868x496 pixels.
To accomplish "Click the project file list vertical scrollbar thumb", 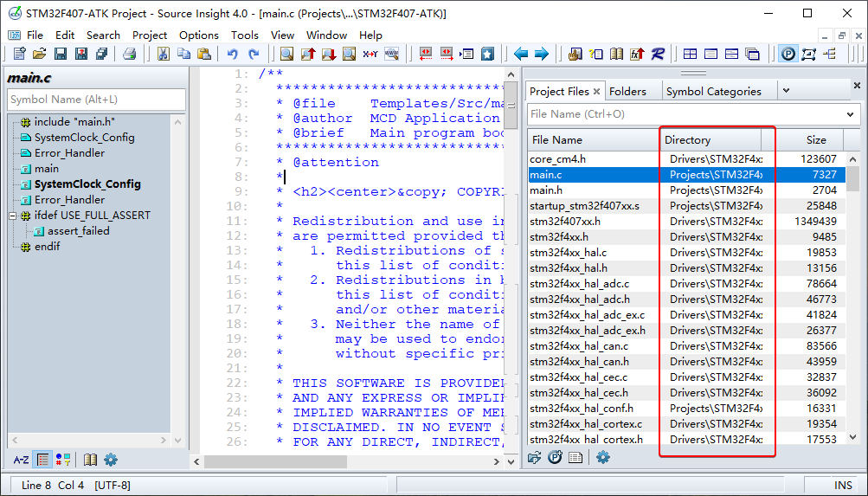I will click(x=853, y=178).
